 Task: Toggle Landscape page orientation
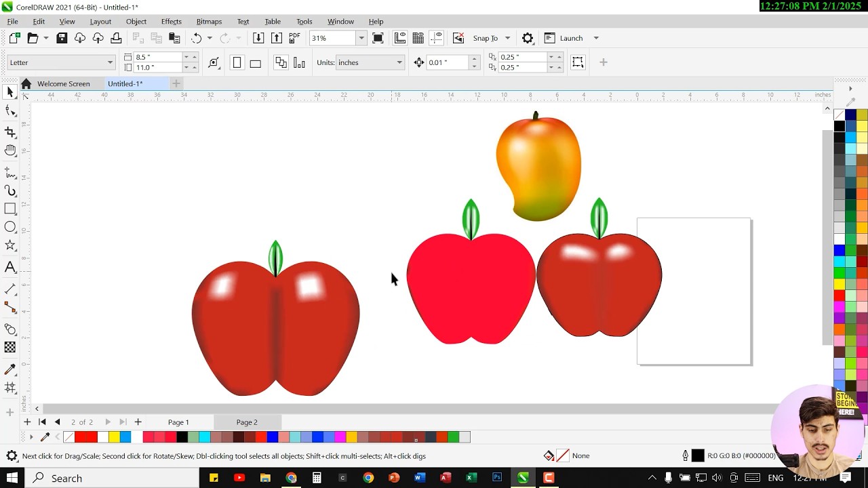pos(256,62)
